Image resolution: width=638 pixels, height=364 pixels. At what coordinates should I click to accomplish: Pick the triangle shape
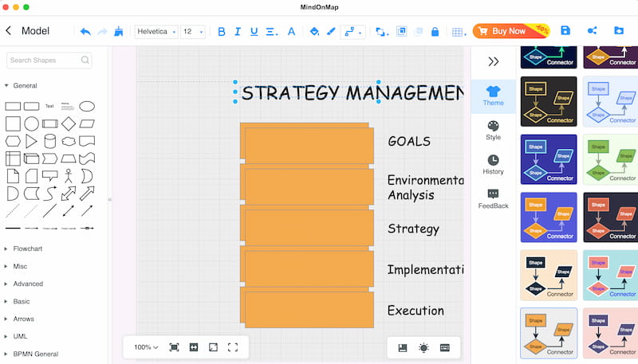31,141
